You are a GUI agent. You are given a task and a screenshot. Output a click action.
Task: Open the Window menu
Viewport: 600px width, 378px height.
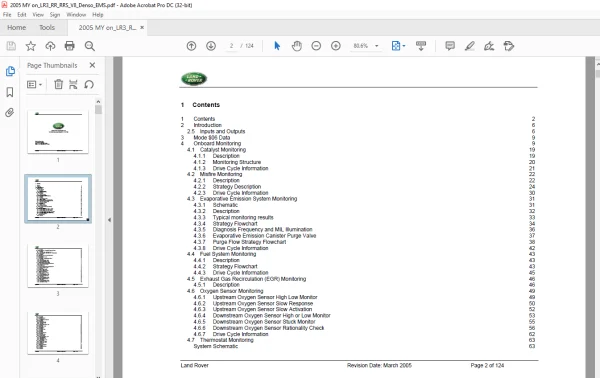(76, 15)
